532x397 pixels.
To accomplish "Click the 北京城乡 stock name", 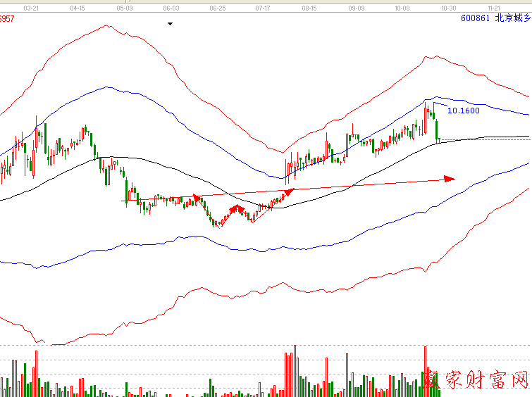I will pyautogui.click(x=512, y=19).
